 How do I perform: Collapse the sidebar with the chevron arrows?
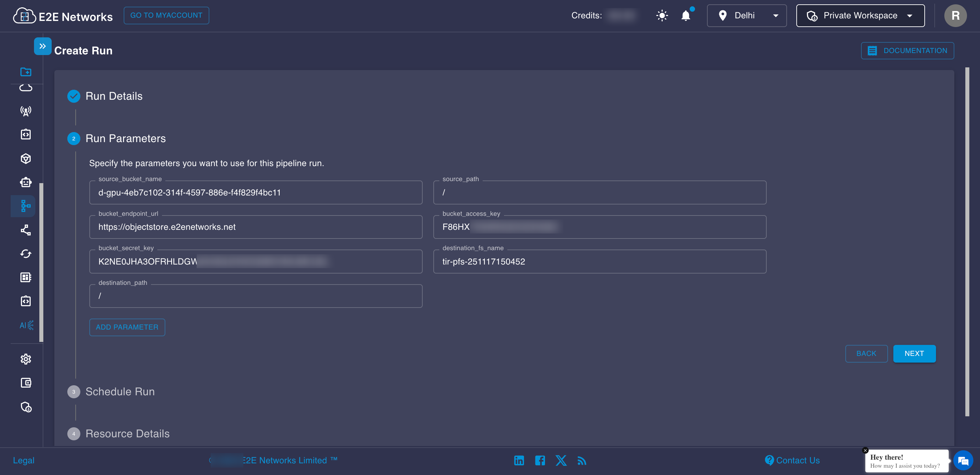coord(43,46)
